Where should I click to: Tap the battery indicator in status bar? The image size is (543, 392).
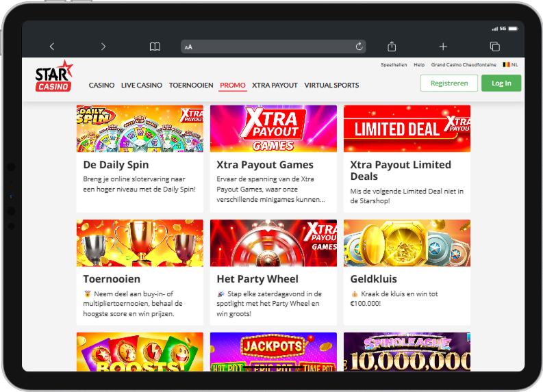514,29
